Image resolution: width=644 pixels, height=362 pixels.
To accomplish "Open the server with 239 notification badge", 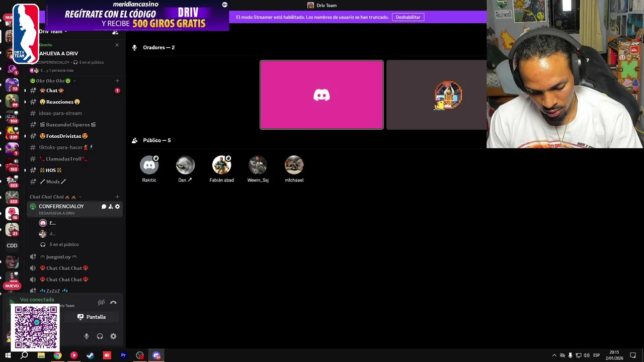I will (12, 132).
